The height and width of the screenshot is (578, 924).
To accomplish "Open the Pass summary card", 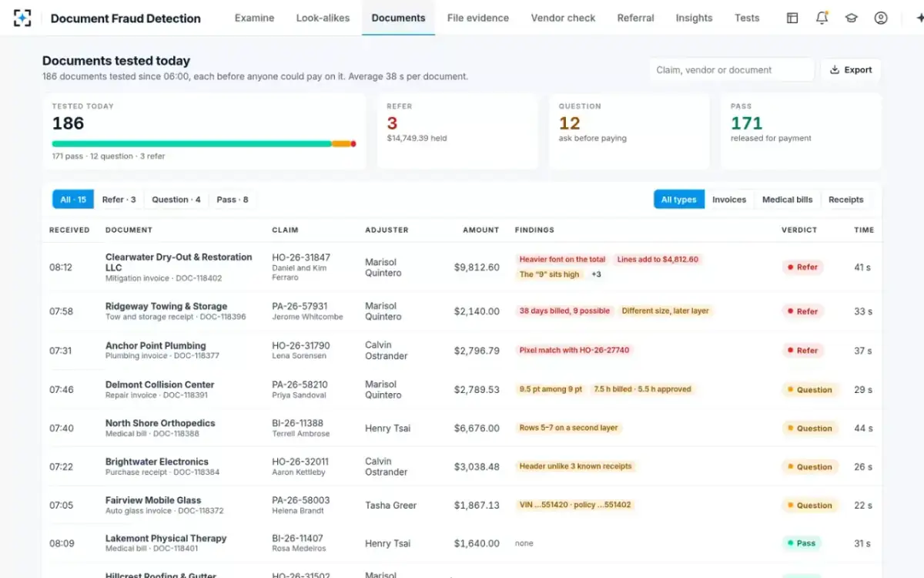I will coord(801,132).
